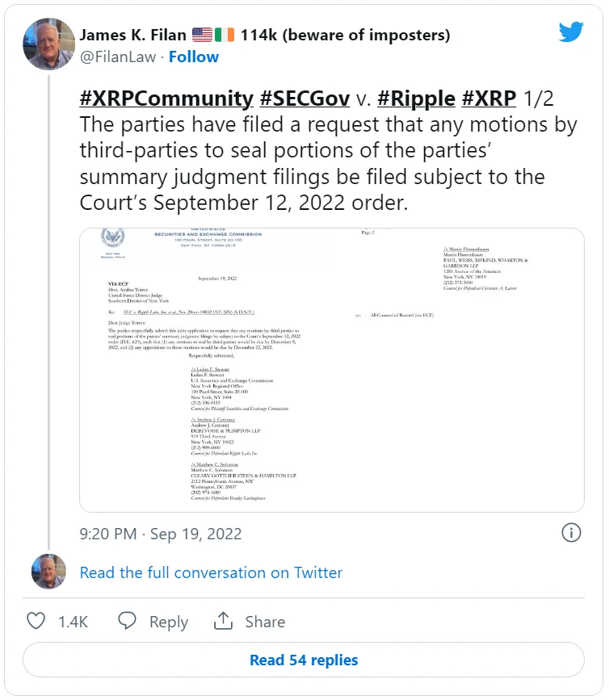Click James K. Filan's profile avatar

click(48, 44)
